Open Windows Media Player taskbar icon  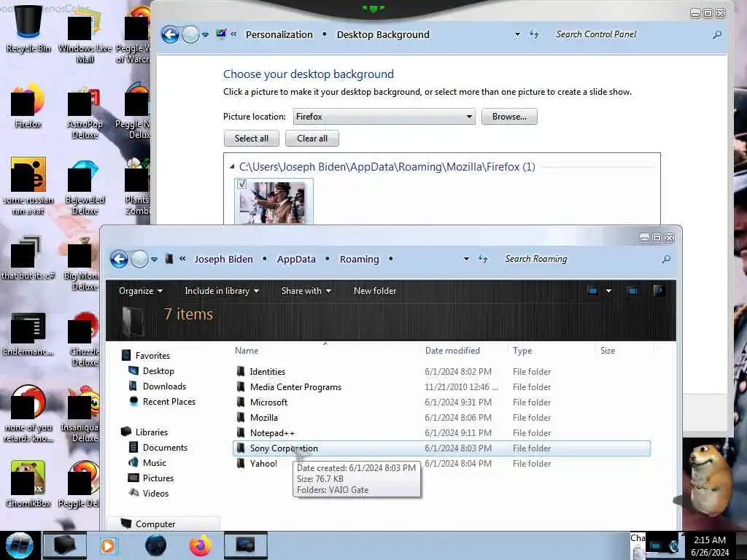[108, 545]
